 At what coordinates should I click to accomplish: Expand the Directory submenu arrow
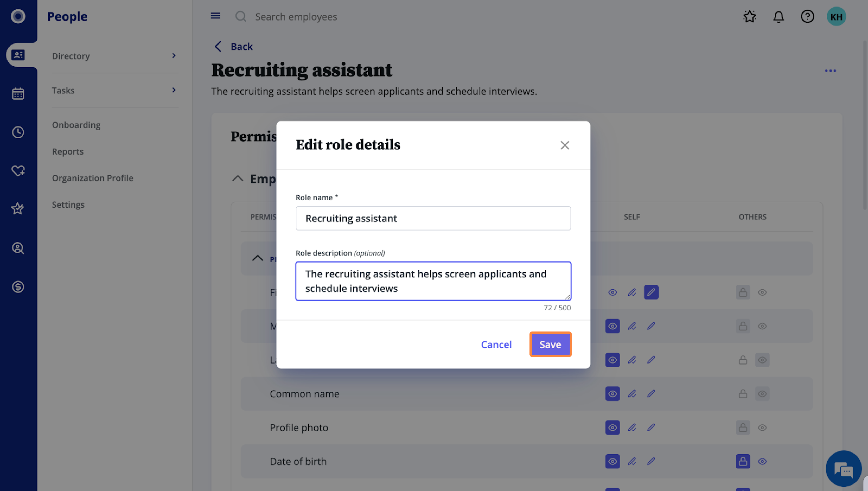(x=174, y=56)
